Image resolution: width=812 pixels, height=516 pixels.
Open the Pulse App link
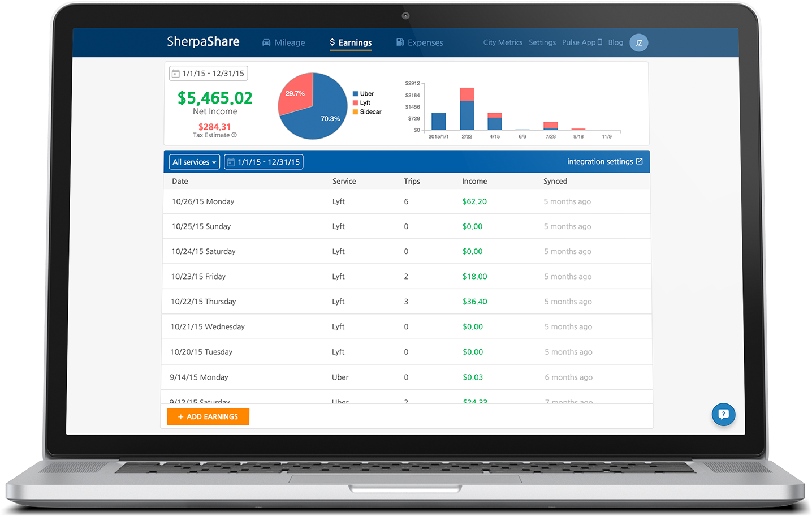pos(581,42)
